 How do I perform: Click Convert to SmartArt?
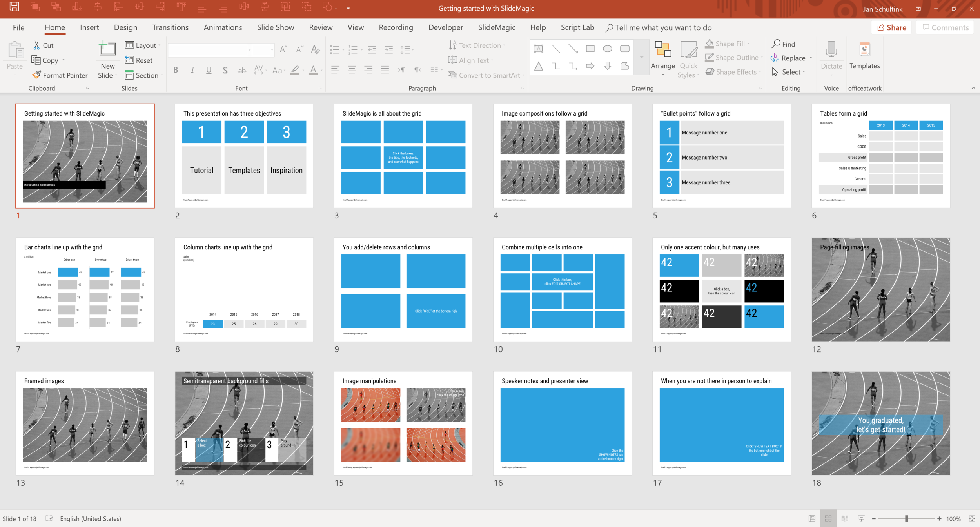point(484,75)
